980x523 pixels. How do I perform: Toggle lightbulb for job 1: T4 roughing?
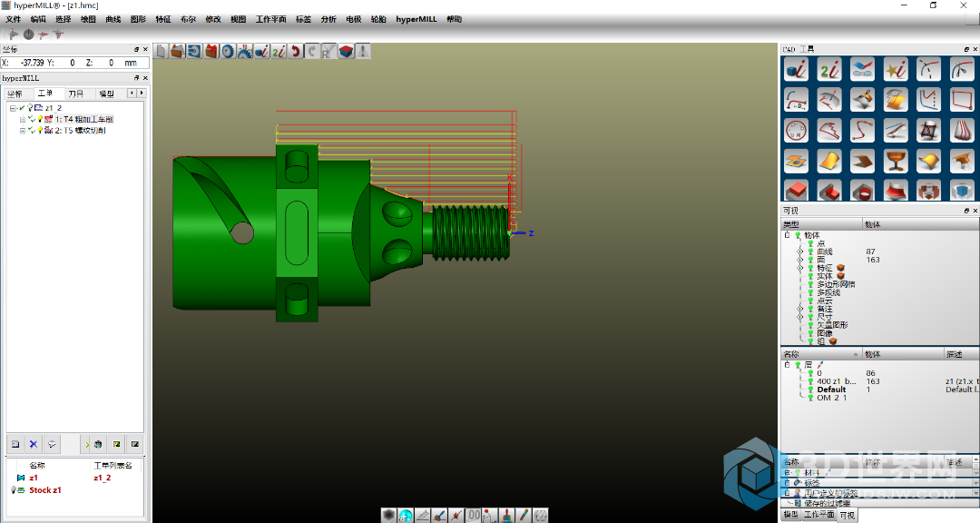pyautogui.click(x=40, y=119)
